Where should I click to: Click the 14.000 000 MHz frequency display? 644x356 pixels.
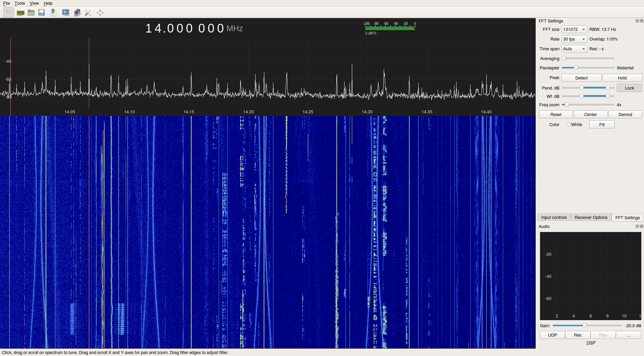tap(194, 28)
